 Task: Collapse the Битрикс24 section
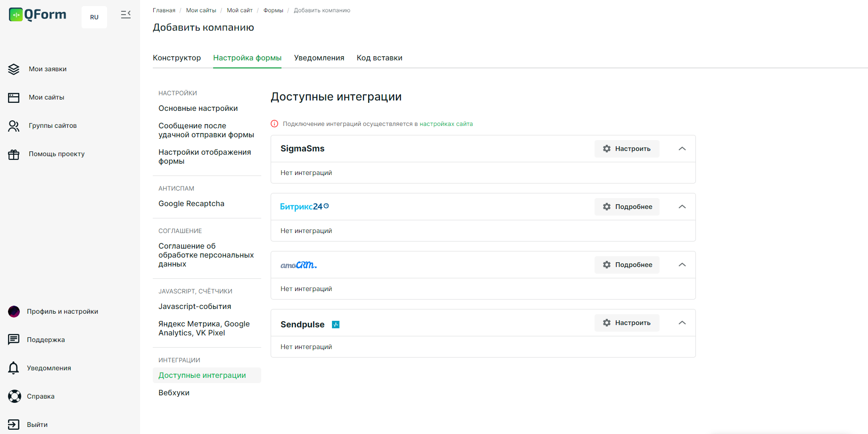coord(682,207)
